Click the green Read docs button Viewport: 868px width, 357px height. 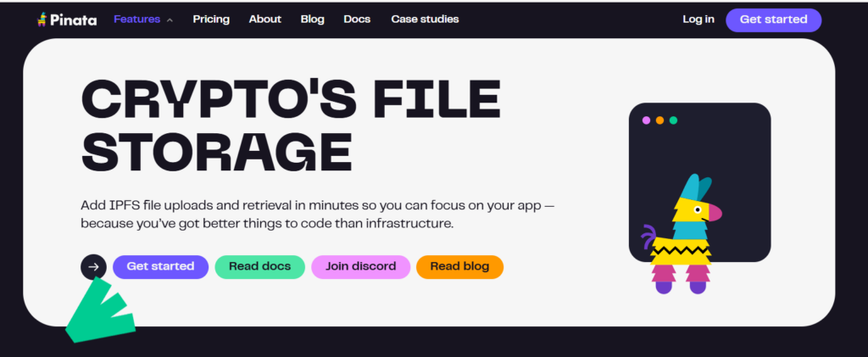tap(259, 267)
